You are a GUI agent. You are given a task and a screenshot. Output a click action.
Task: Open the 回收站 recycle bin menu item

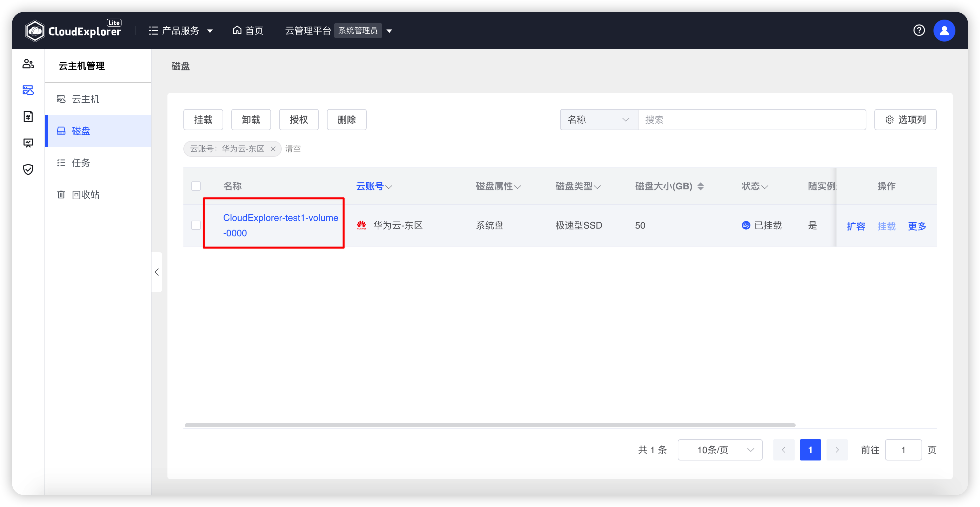86,194
